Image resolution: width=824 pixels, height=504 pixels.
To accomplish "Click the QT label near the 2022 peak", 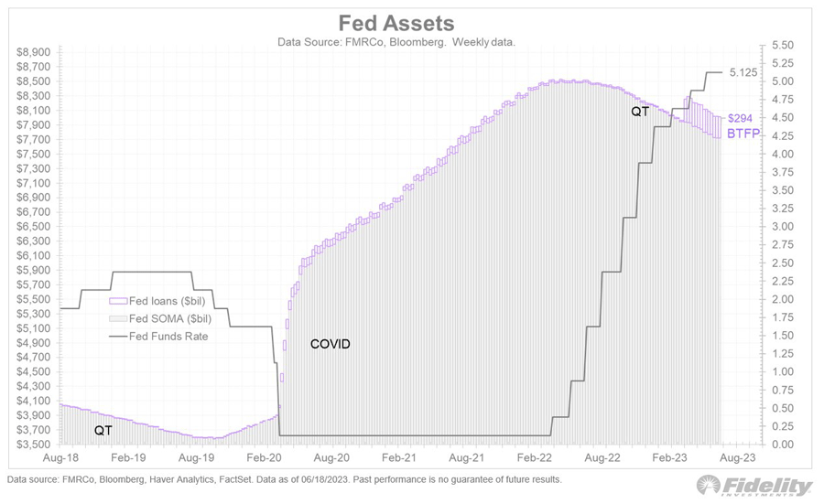I will point(639,112).
